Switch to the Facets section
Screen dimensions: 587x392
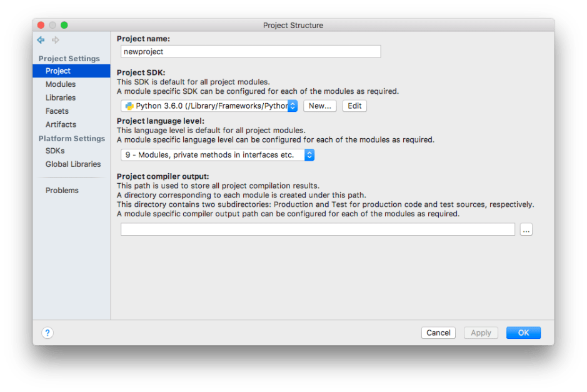(x=57, y=111)
